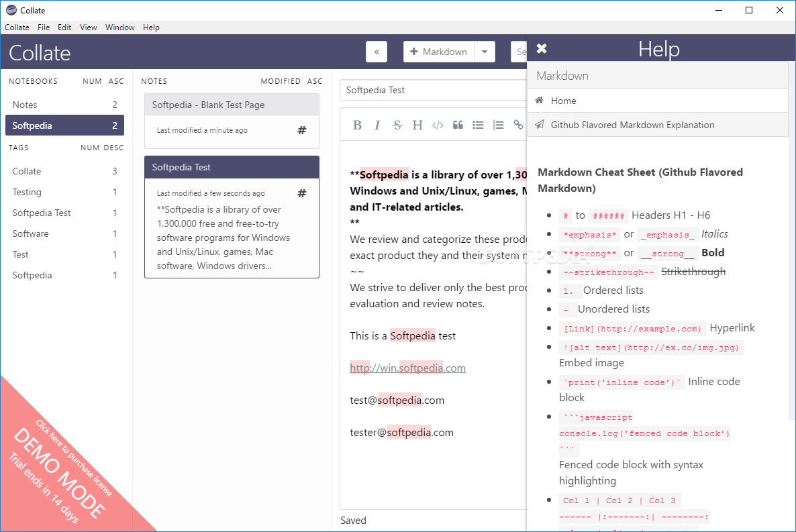The width and height of the screenshot is (796, 532).
Task: Click the hash icon on Blank Test Page note
Action: [301, 130]
